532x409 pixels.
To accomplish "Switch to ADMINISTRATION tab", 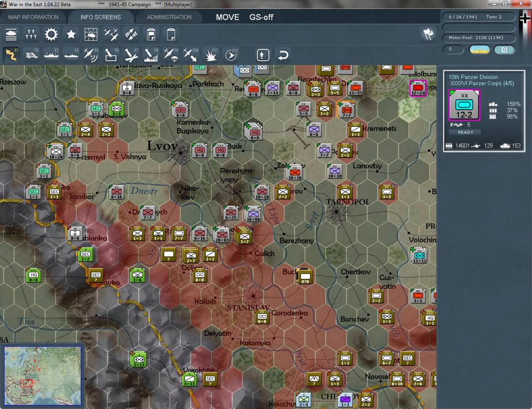I will coord(169,17).
